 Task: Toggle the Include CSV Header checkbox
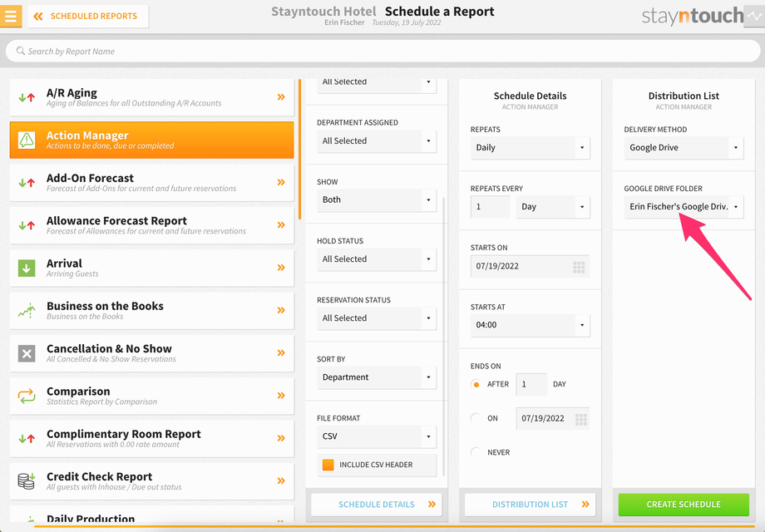(328, 465)
